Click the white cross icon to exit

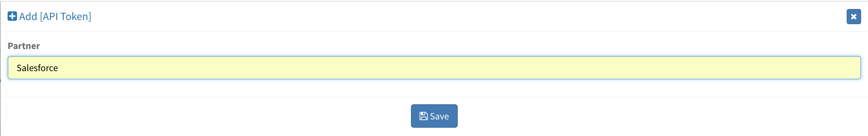point(854,17)
